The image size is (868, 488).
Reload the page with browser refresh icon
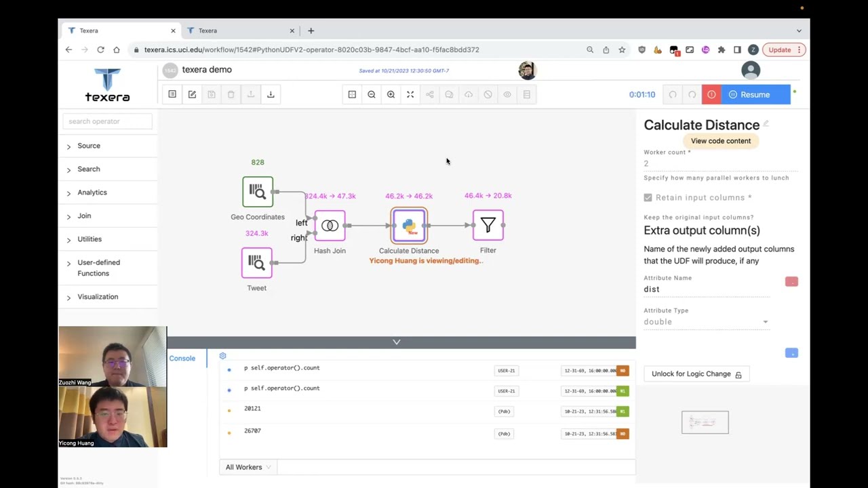(100, 49)
